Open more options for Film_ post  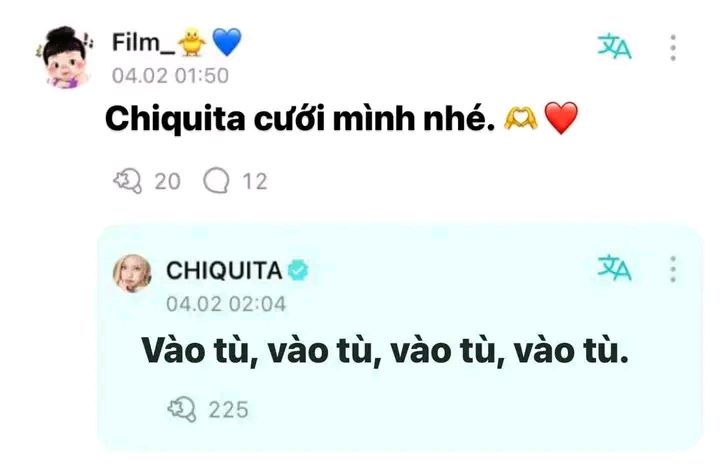673,47
